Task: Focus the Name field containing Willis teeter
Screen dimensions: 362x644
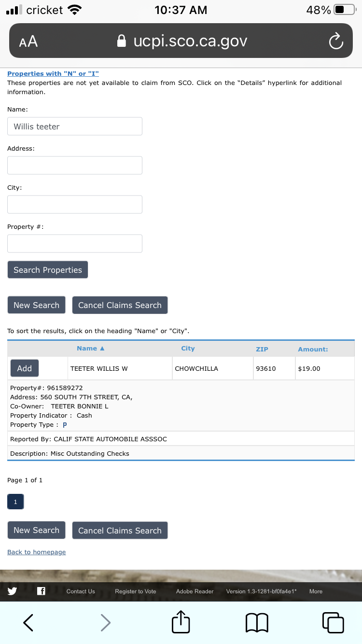Action: 75,126
